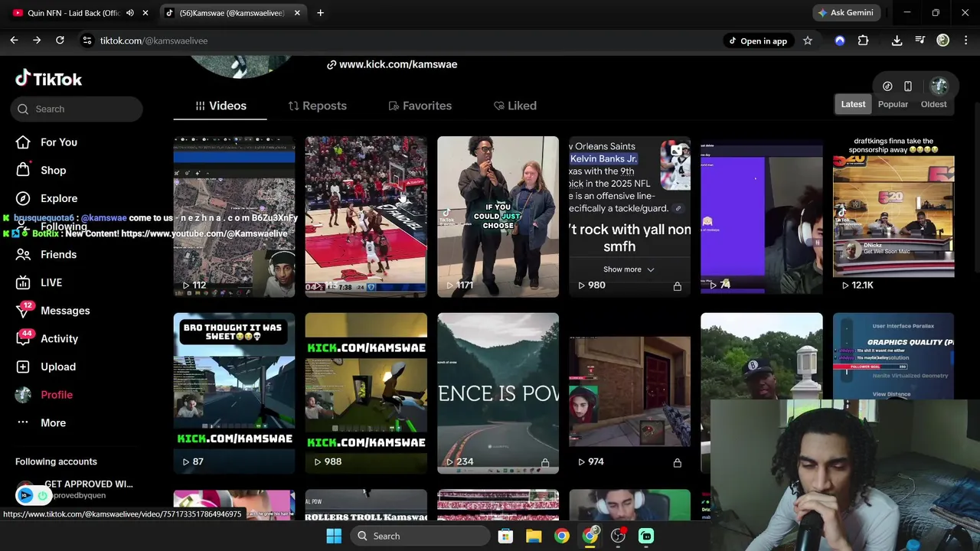
Task: Go back to the previous page
Action: [14, 41]
